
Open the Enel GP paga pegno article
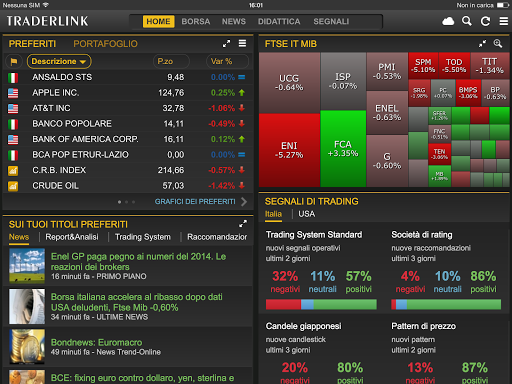click(x=138, y=262)
